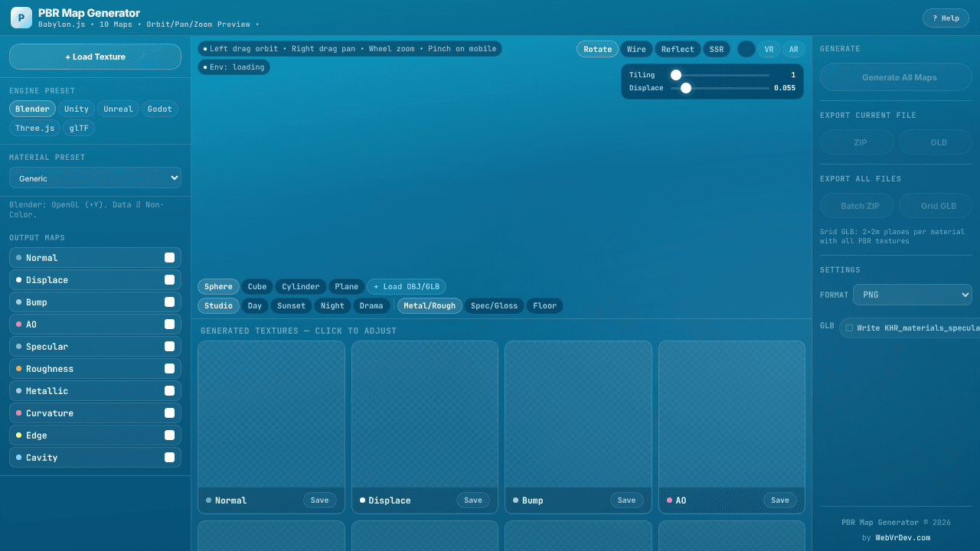Export the current file as GLB

(x=936, y=142)
